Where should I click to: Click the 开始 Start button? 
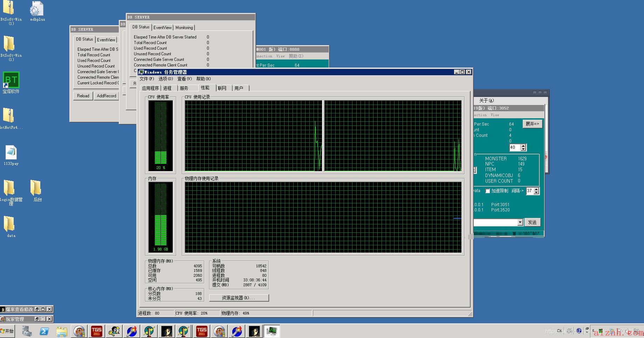pos(7,331)
